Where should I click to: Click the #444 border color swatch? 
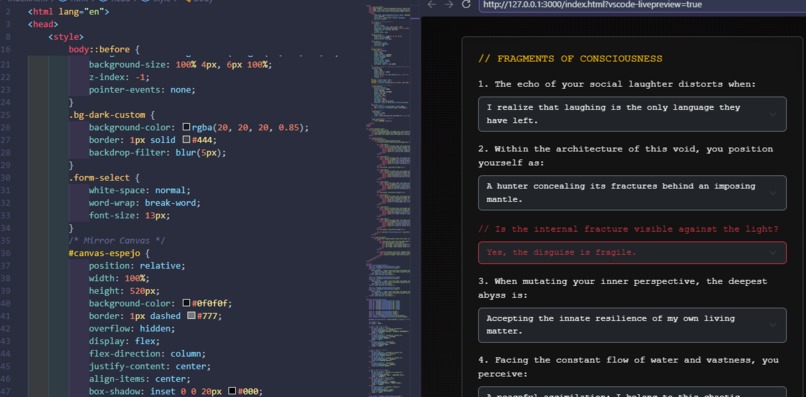pyautogui.click(x=187, y=140)
